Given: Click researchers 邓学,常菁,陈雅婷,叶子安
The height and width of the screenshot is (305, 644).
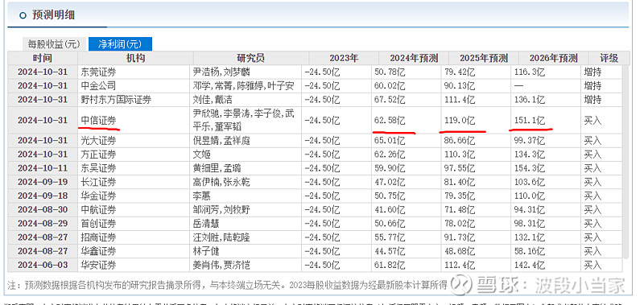Looking at the screenshot, I should [244, 86].
